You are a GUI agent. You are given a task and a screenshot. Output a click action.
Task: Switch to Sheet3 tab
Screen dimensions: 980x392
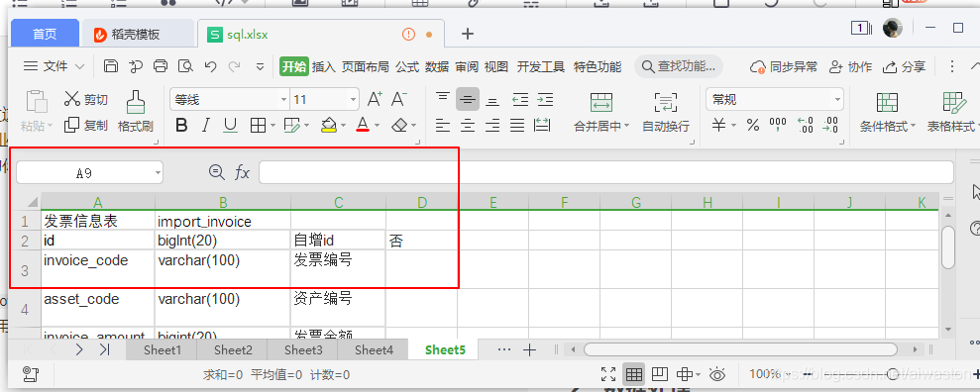pos(303,350)
